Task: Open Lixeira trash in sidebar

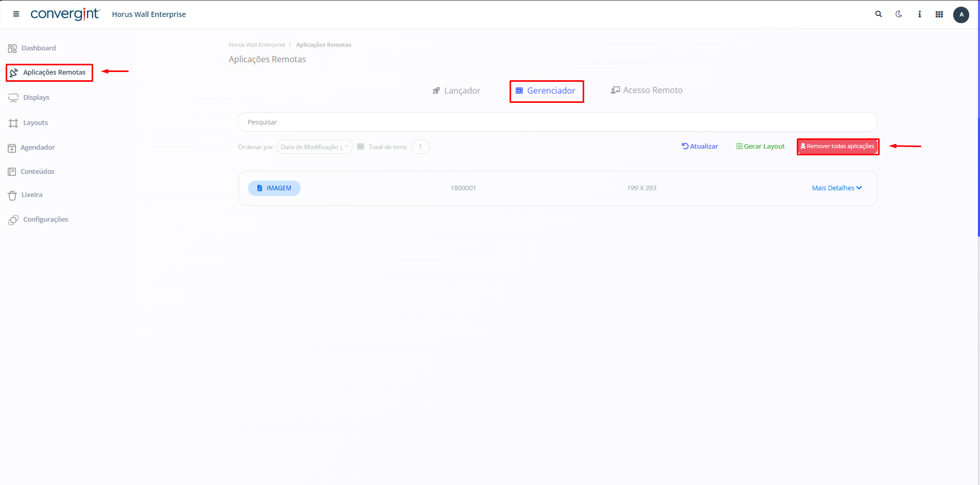Action: click(x=31, y=195)
